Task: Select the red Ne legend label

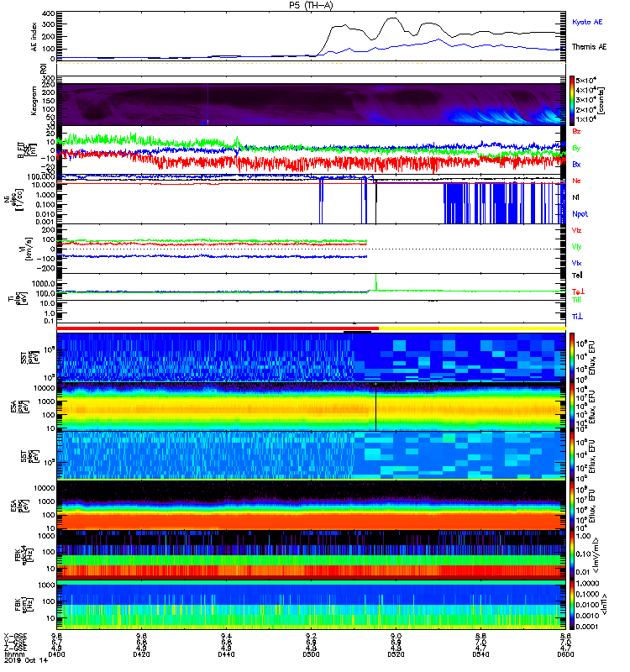Action: [x=576, y=181]
